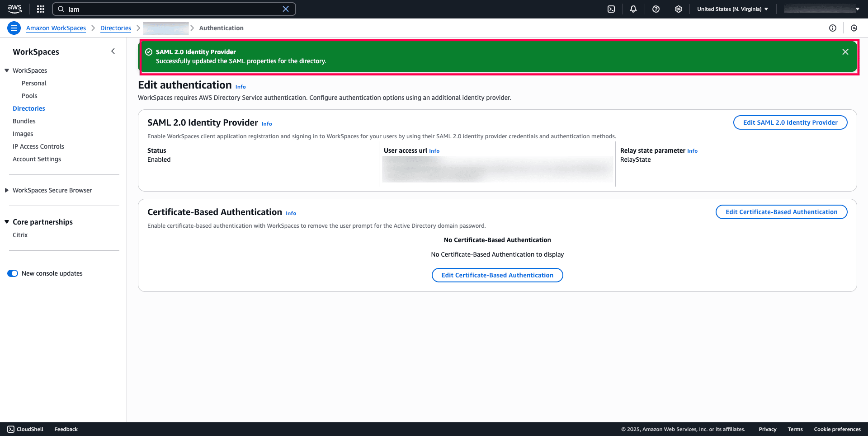Image resolution: width=868 pixels, height=436 pixels.
Task: Collapse the Core partnerships section
Action: click(7, 222)
